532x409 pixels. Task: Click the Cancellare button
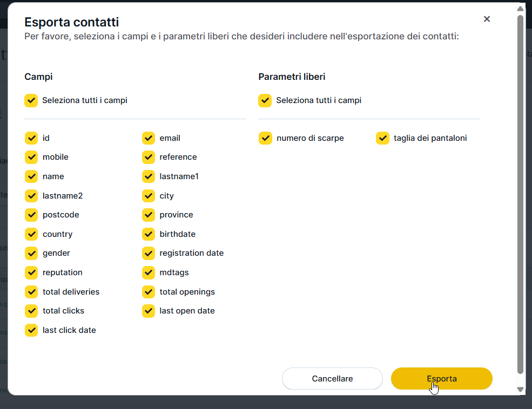click(x=332, y=378)
